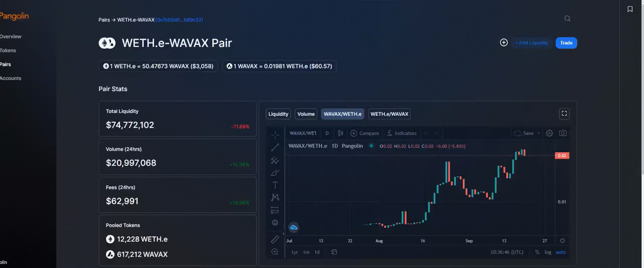This screenshot has height=268, width=644.
Task: Click the search magnifier icon
Action: point(568,19)
